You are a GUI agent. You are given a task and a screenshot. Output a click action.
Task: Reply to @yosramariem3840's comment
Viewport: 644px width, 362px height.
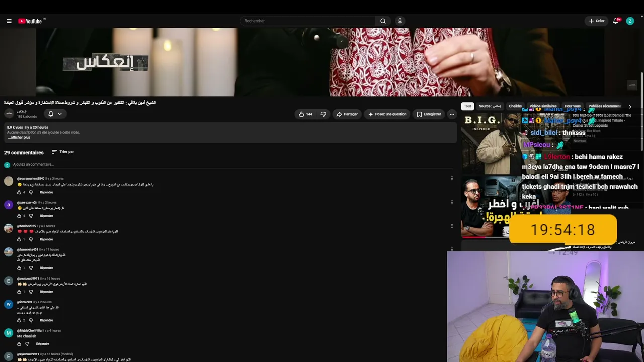tap(46, 192)
